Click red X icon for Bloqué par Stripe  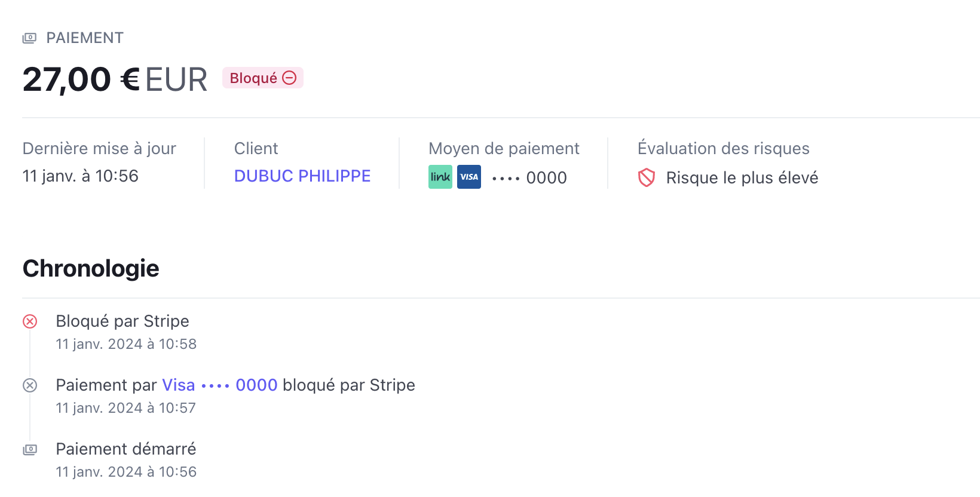[30, 321]
